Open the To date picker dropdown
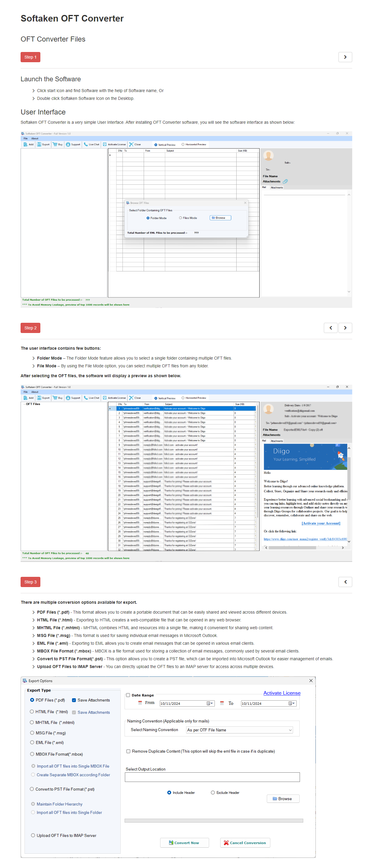The width and height of the screenshot is (380, 868). (x=292, y=703)
